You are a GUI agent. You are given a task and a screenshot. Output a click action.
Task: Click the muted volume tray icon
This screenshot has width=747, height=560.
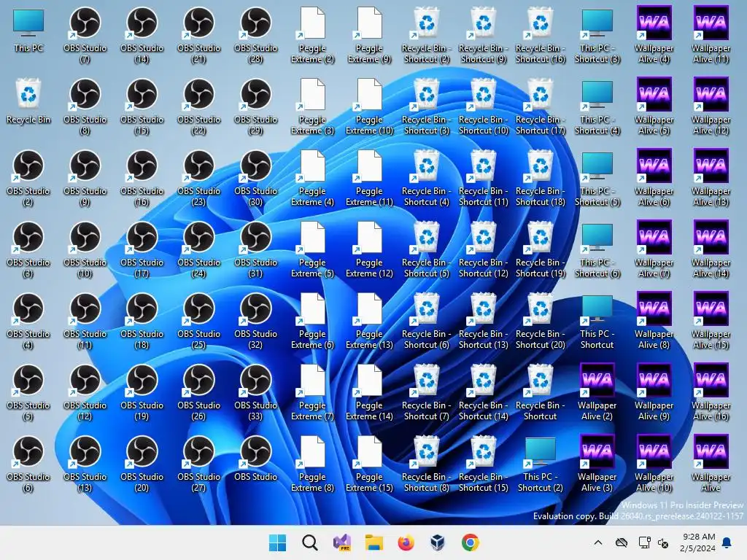[x=663, y=542]
